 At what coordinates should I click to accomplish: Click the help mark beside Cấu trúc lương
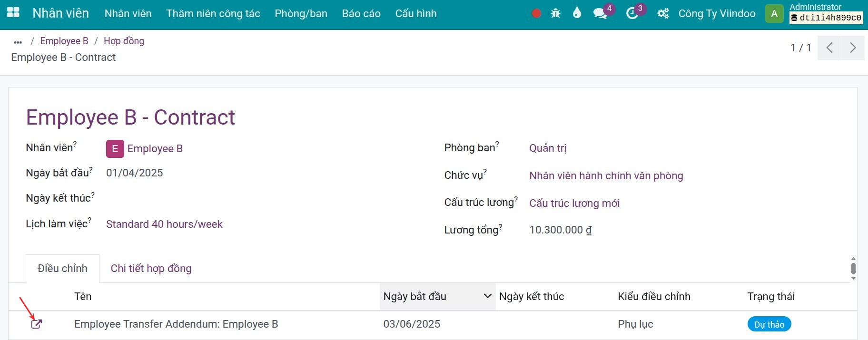516,199
